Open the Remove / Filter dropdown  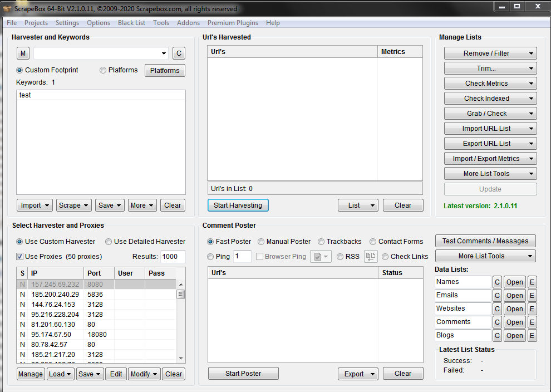490,53
